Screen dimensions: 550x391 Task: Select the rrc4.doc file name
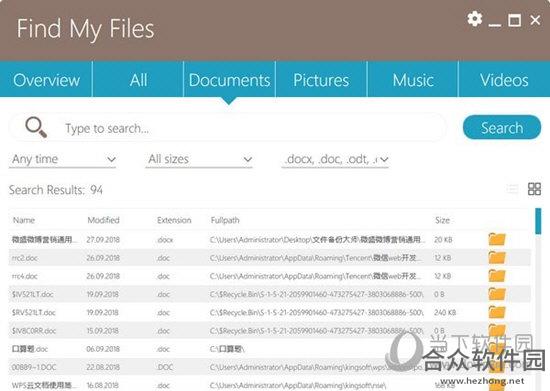click(x=25, y=276)
